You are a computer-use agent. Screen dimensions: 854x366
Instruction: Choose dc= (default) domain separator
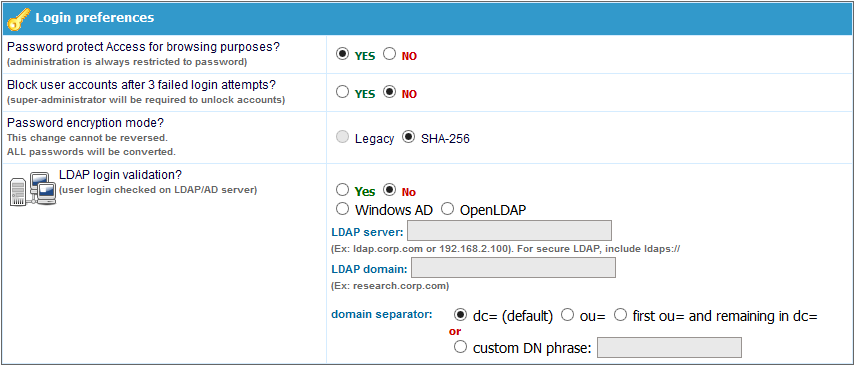pyautogui.click(x=460, y=315)
